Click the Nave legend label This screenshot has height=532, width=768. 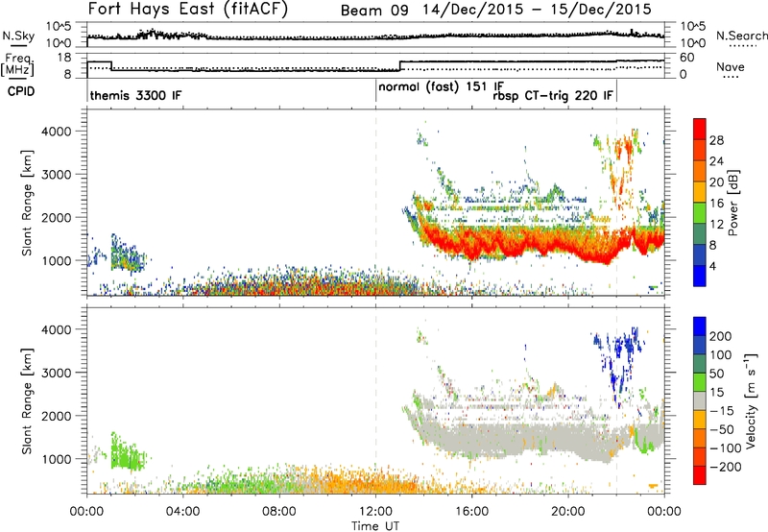[731, 66]
